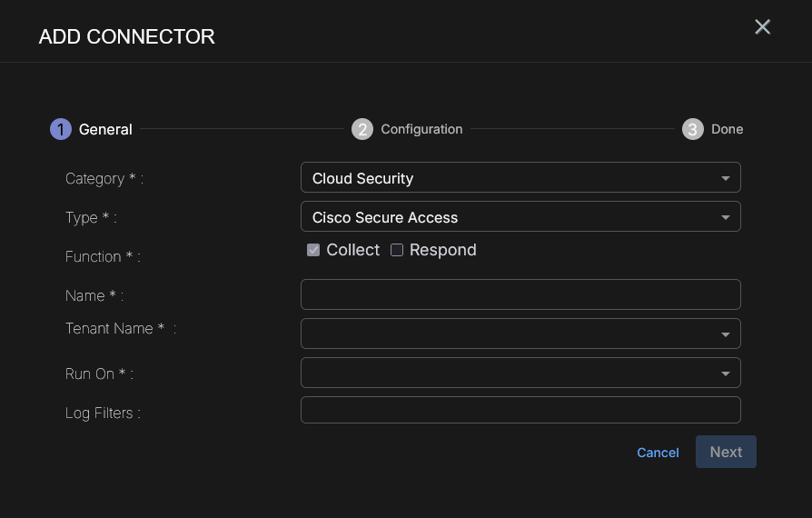Expand the empty Tenant Name combo box

pos(509,334)
